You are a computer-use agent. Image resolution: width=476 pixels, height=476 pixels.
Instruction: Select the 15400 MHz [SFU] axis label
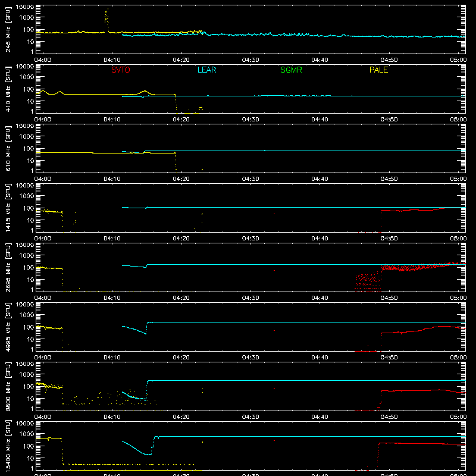[x=8, y=446]
